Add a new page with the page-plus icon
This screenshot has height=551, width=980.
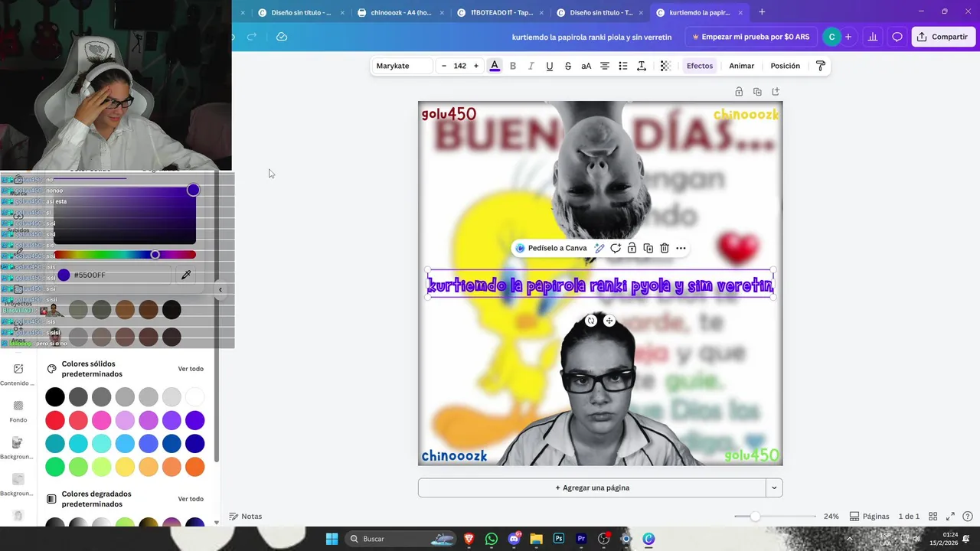pyautogui.click(x=776, y=92)
